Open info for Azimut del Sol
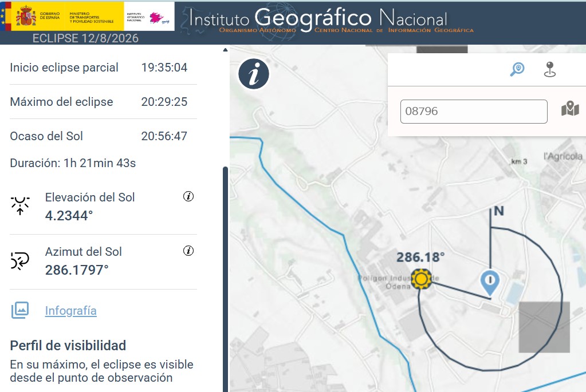This screenshot has width=586, height=392. [188, 251]
